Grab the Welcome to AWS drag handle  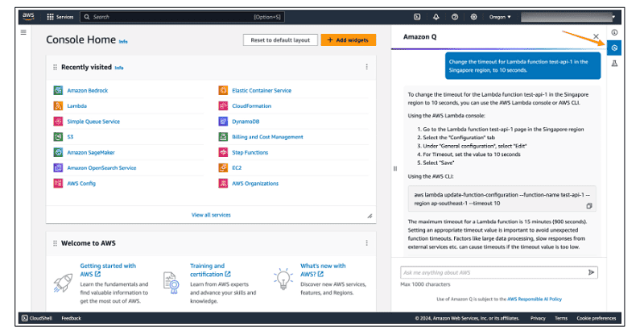coord(55,243)
